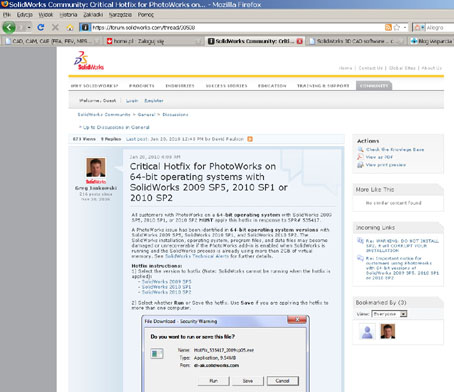Click View print preview action

coord(386,165)
